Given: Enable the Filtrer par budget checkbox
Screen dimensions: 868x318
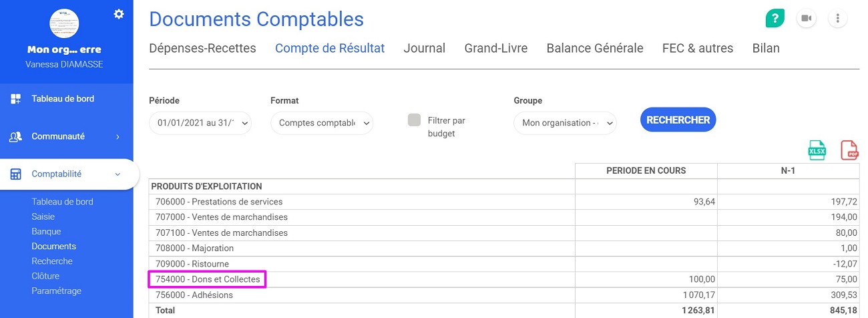Looking at the screenshot, I should pyautogui.click(x=415, y=120).
